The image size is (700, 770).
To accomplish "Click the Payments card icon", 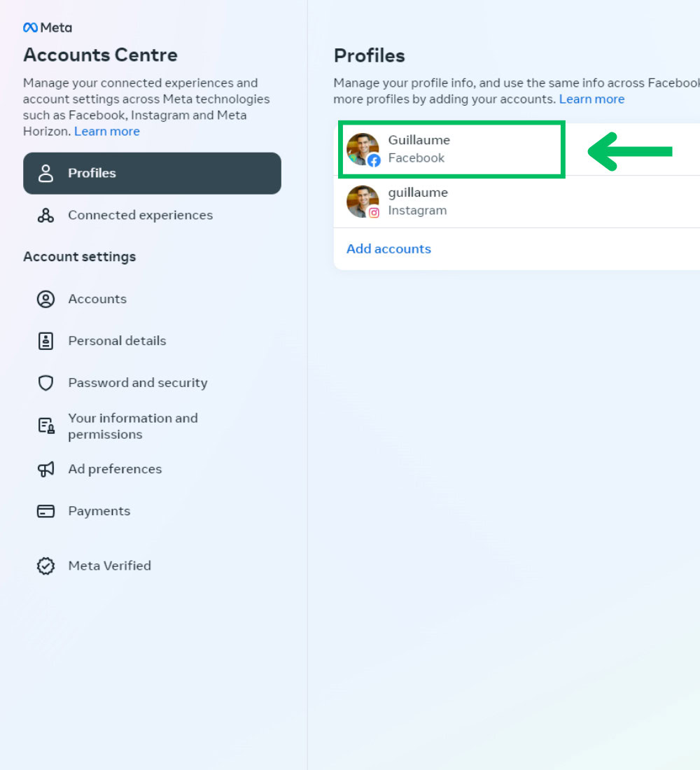I will tap(45, 511).
